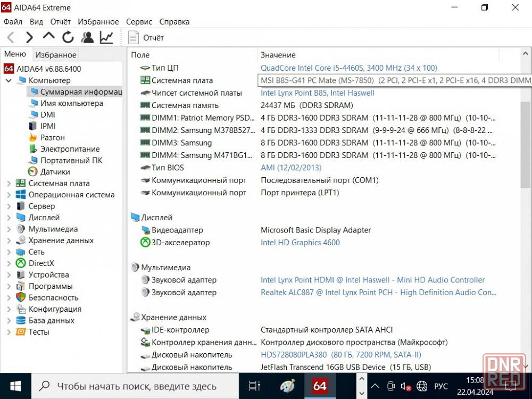Switch to the Избранное tab in sidebar
The width and height of the screenshot is (532, 399).
[56, 55]
